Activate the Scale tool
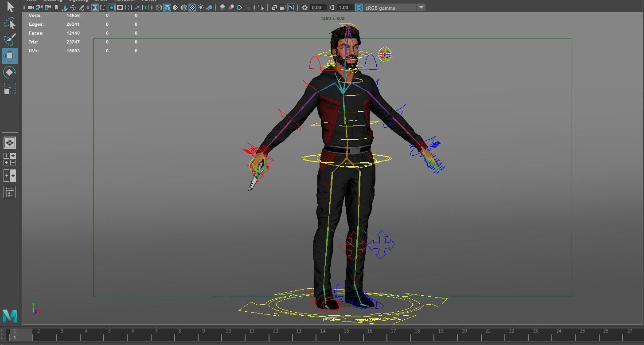 (x=10, y=88)
